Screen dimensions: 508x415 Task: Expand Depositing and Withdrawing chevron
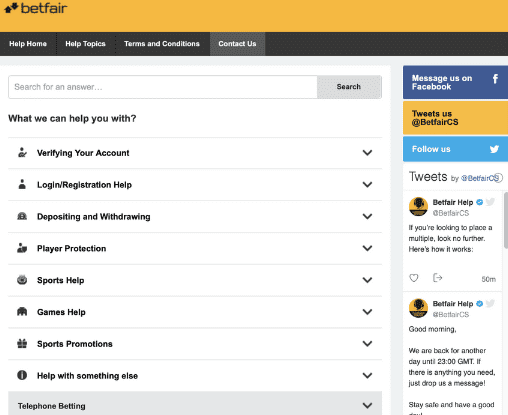click(x=367, y=216)
